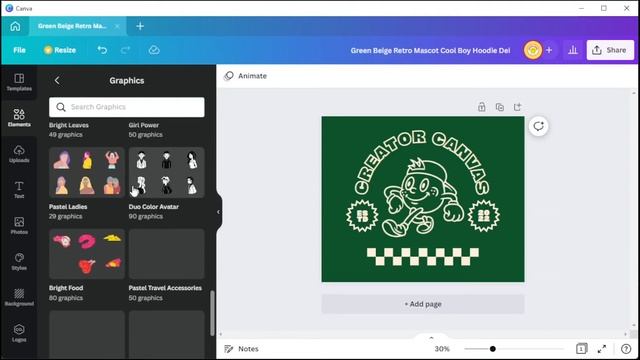Add a new design tab with plus
The width and height of the screenshot is (640, 360).
pyautogui.click(x=140, y=26)
